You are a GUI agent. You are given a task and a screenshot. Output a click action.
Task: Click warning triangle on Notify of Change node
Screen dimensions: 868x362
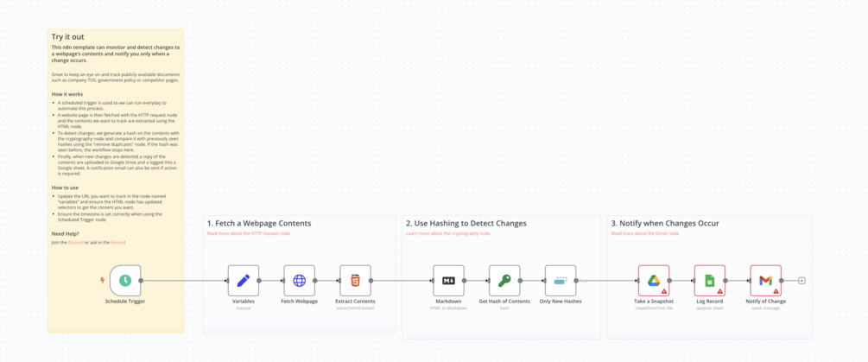click(x=776, y=290)
